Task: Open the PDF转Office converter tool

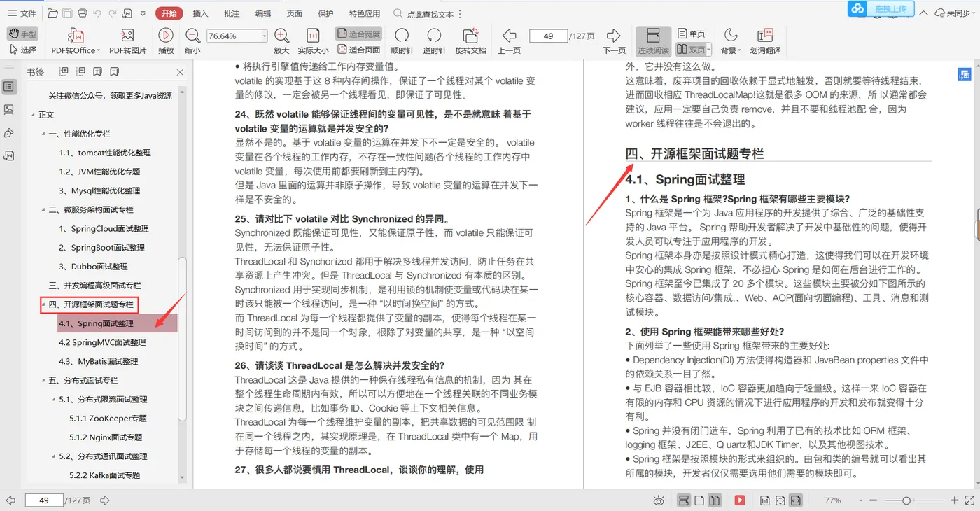Action: 76,41
